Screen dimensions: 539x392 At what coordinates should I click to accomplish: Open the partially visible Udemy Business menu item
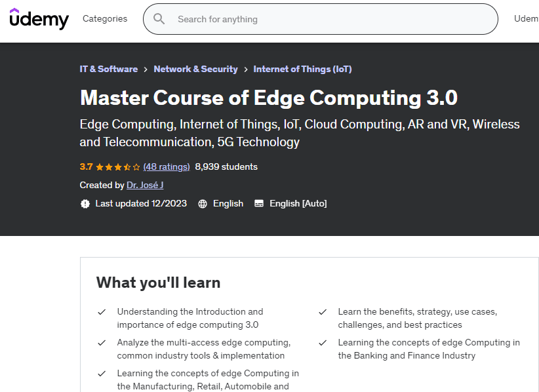tap(526, 19)
